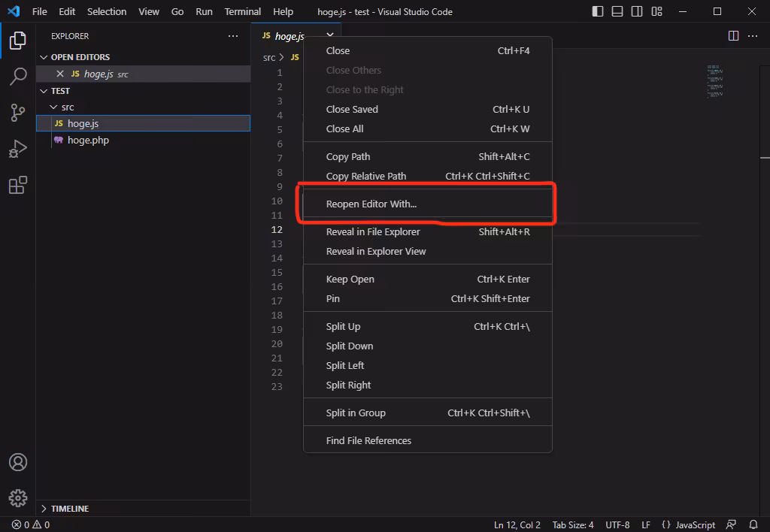770x532 pixels.
Task: Choose Split in Group entry
Action: tap(428, 413)
